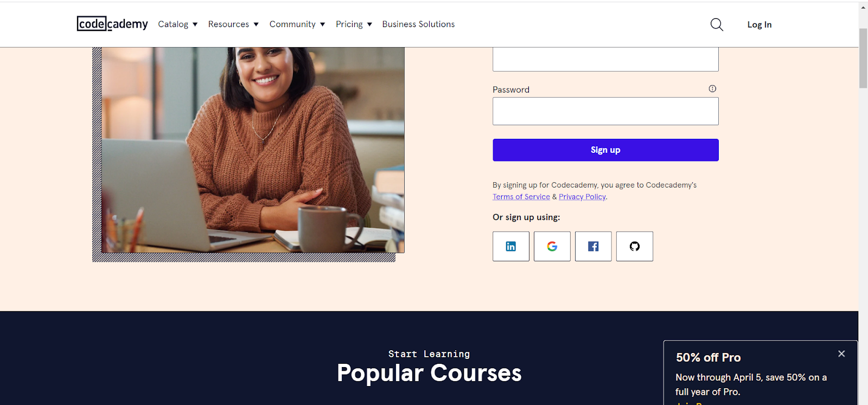Open the Pricing menu
Screen dimensions: 868x405
(354, 24)
